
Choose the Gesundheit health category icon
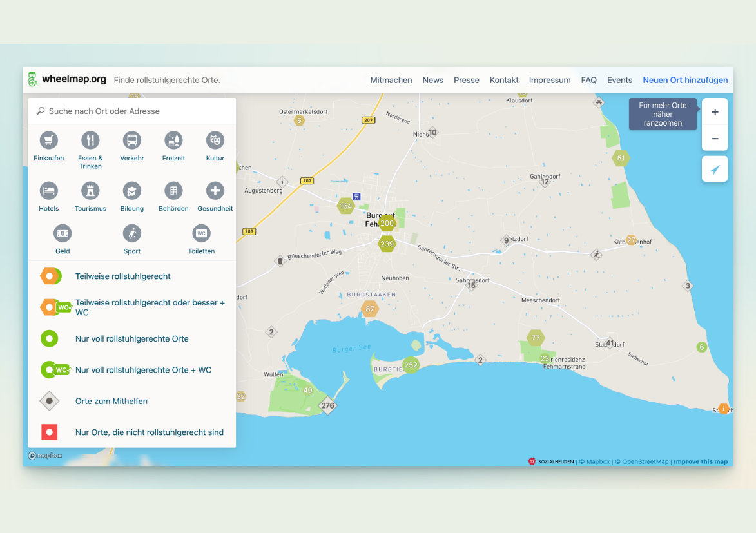click(215, 191)
